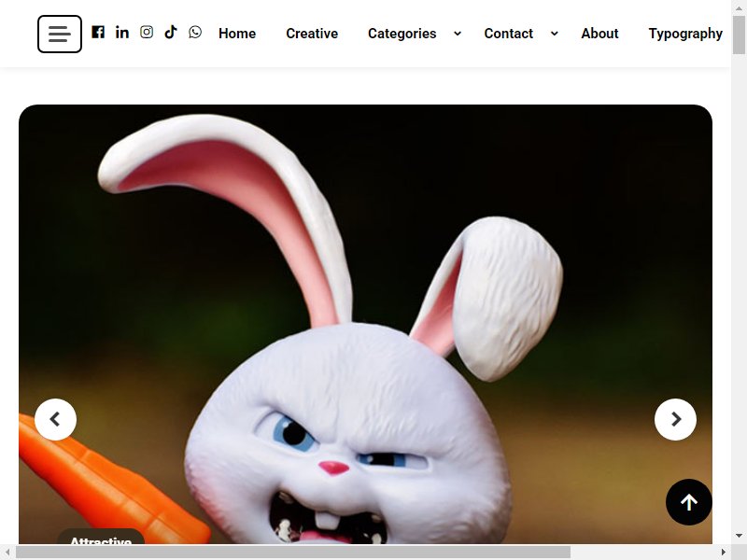The width and height of the screenshot is (747, 560).
Task: Open the Categories menu item
Action: pyautogui.click(x=402, y=34)
